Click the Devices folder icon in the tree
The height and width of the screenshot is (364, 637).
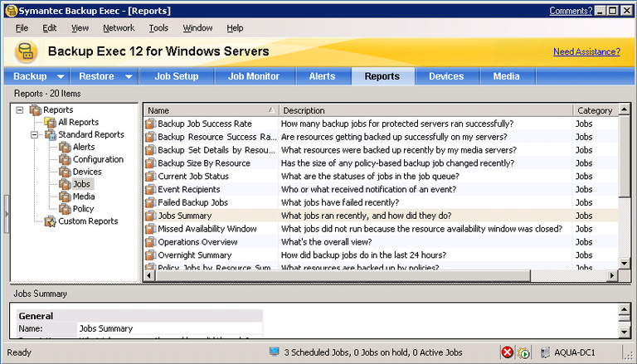pyautogui.click(x=65, y=172)
